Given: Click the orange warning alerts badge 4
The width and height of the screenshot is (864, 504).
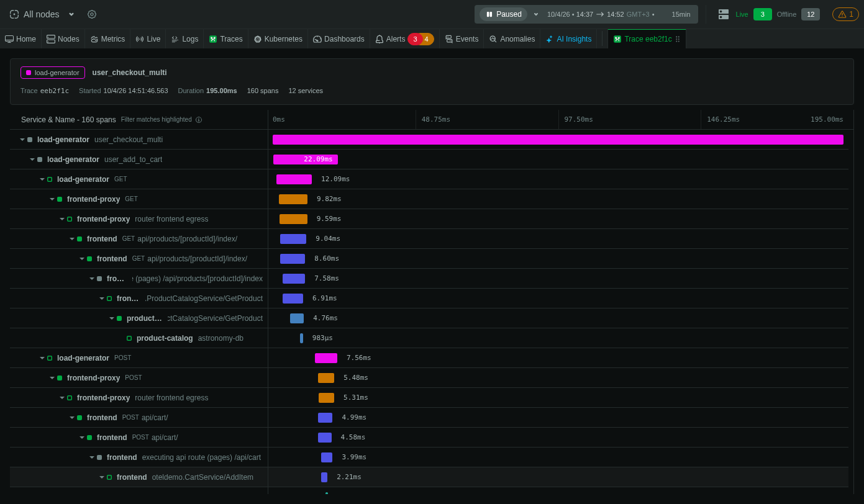Looking at the screenshot, I should (x=427, y=39).
